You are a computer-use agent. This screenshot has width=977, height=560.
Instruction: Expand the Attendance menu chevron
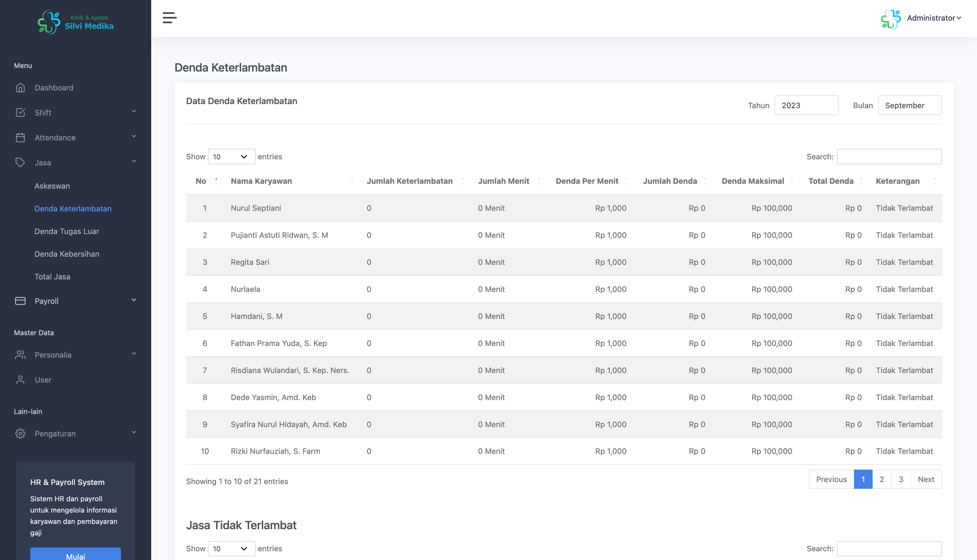(134, 137)
